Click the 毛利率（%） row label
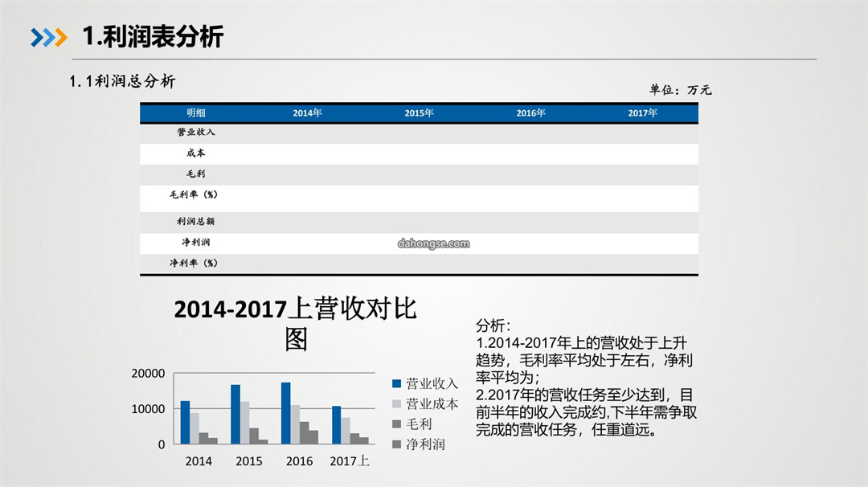The width and height of the screenshot is (868, 487). [194, 194]
